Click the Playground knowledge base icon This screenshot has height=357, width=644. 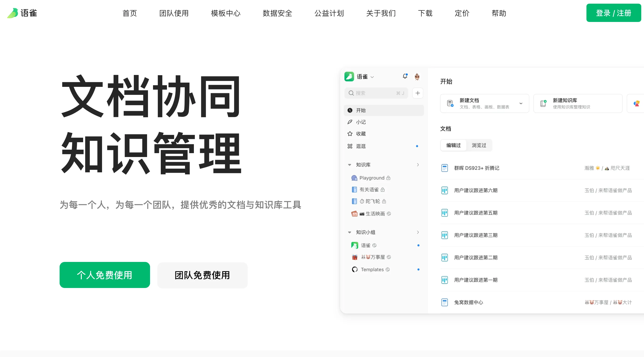tap(354, 178)
